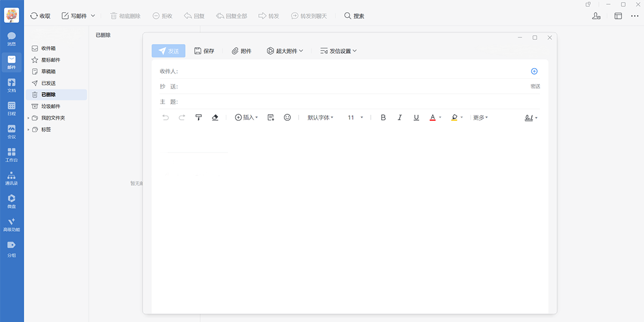Open the 草稿箱 drafts folder

[x=48, y=71]
